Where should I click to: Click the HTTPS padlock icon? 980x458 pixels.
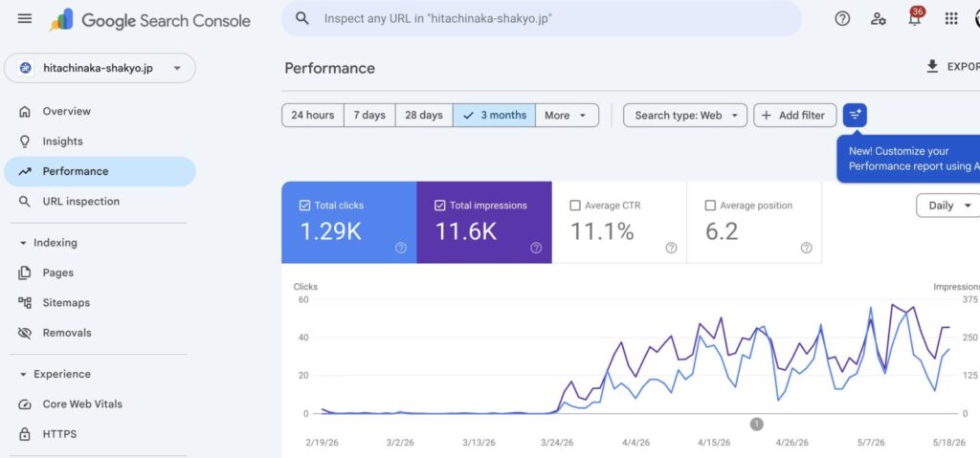(24, 434)
